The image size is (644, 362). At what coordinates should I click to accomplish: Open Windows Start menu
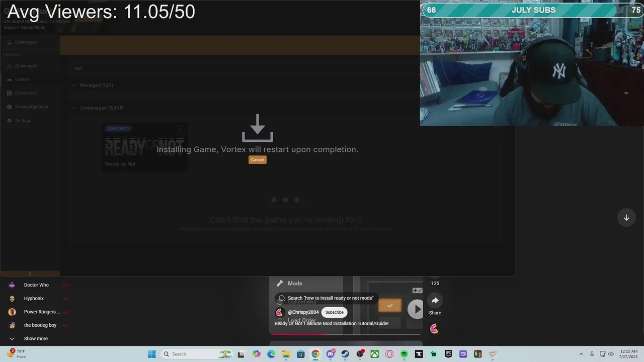point(151,354)
